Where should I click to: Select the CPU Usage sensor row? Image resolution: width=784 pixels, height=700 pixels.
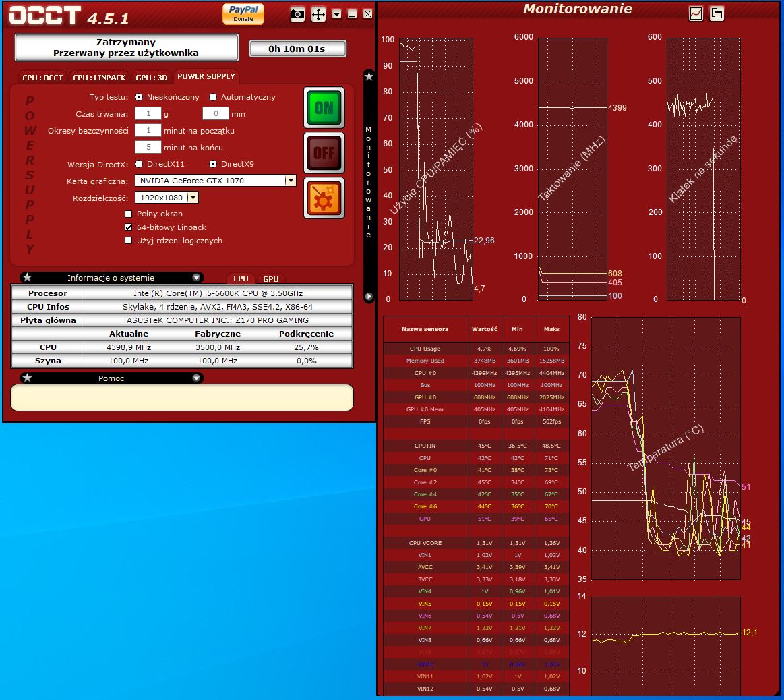point(476,349)
